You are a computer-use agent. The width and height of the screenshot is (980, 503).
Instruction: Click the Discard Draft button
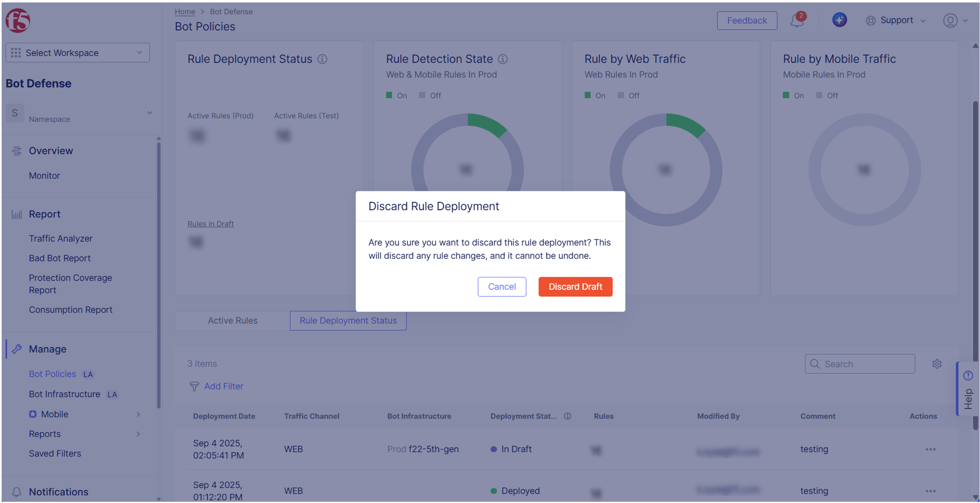(575, 286)
